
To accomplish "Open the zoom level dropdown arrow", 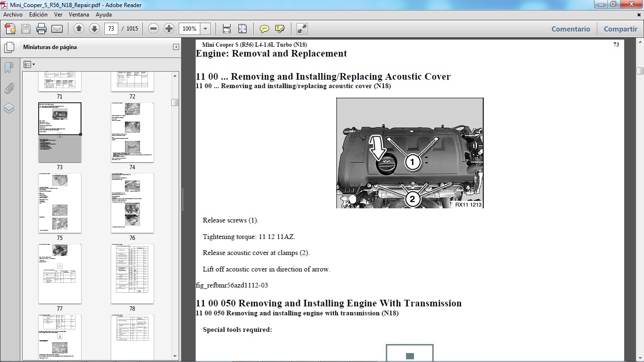I will pyautogui.click(x=206, y=29).
